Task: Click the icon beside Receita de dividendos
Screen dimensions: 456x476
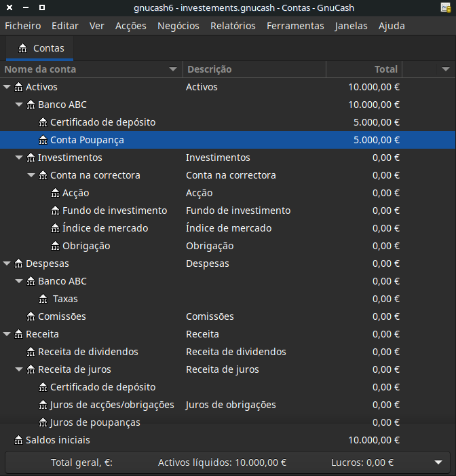Action: pyautogui.click(x=31, y=352)
